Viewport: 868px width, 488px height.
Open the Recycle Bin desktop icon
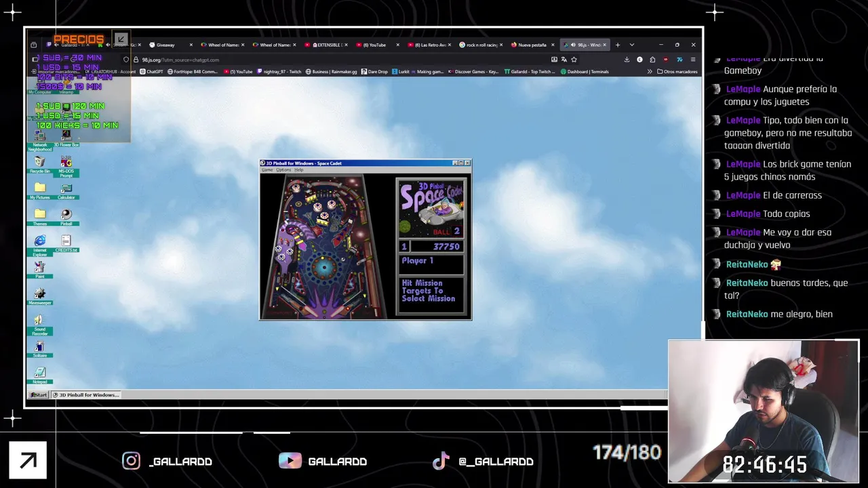[x=40, y=164]
